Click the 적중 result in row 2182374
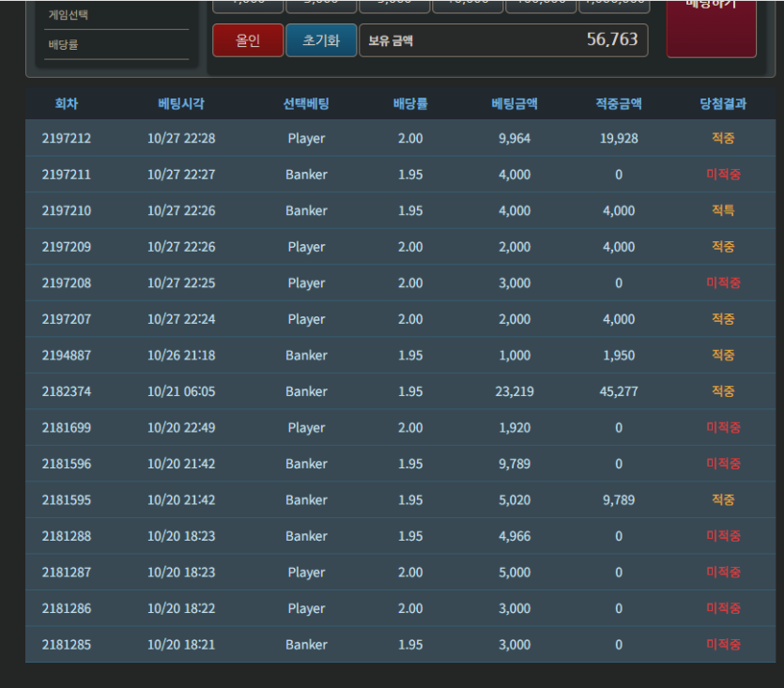Viewport: 784px width, 688px height. [x=723, y=391]
